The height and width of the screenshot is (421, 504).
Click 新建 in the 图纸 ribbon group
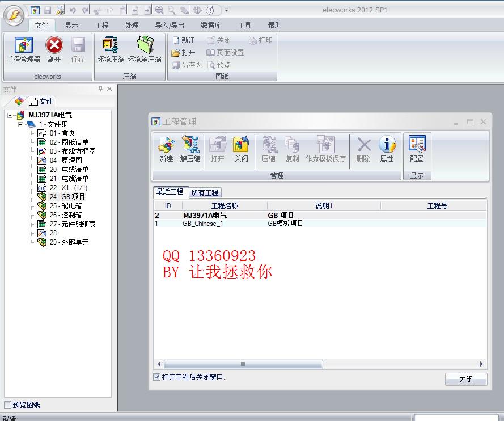(x=184, y=40)
